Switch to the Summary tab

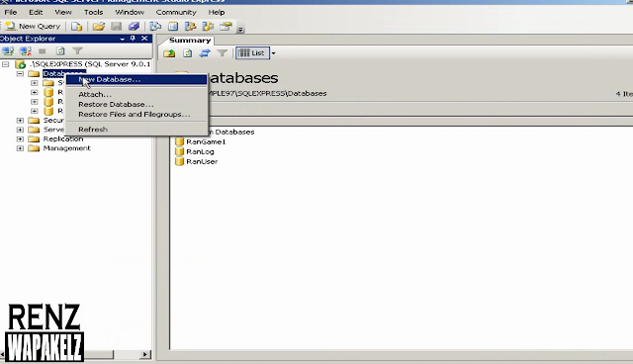coord(190,41)
